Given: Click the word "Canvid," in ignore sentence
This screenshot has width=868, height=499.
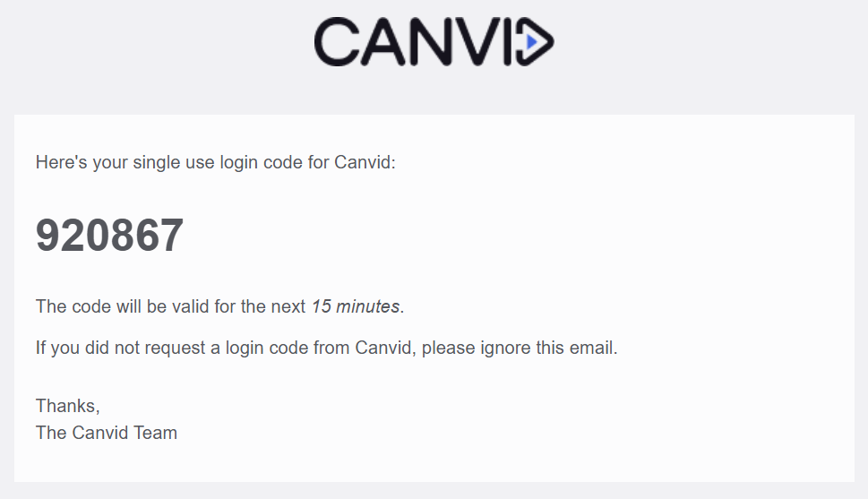Looking at the screenshot, I should (x=385, y=348).
